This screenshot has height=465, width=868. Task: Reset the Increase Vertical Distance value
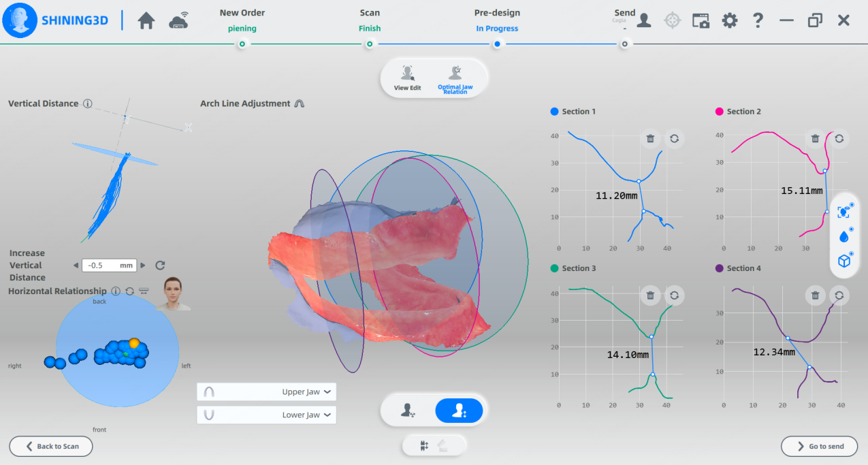[x=160, y=266]
